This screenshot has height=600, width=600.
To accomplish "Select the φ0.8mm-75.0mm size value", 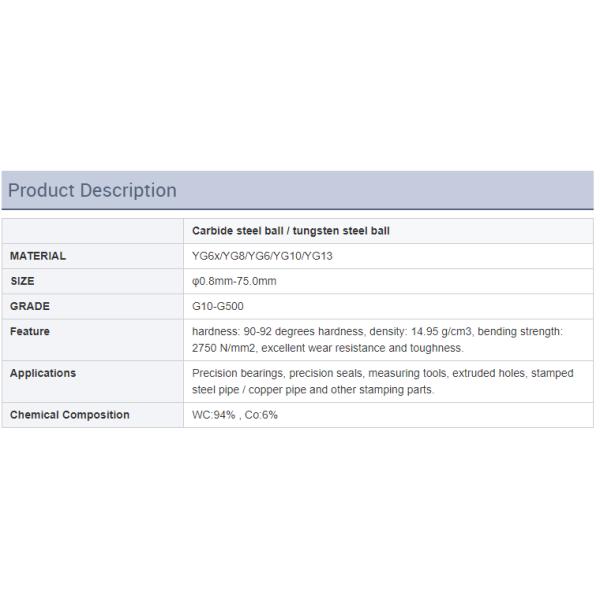I will click(234, 281).
